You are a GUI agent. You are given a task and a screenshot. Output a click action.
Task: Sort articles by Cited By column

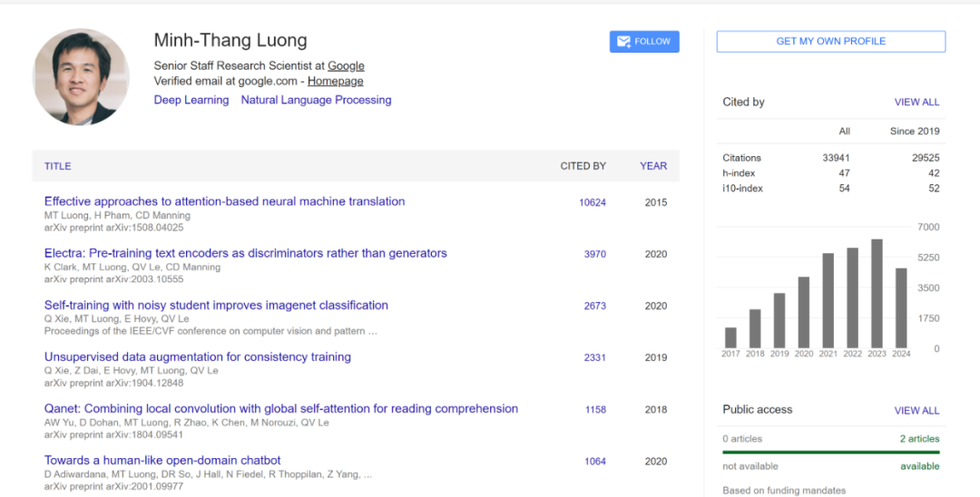point(583,166)
